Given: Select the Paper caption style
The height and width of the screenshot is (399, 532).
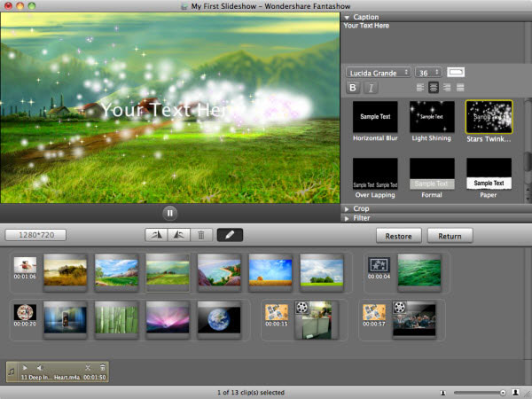Looking at the screenshot, I should pos(489,174).
